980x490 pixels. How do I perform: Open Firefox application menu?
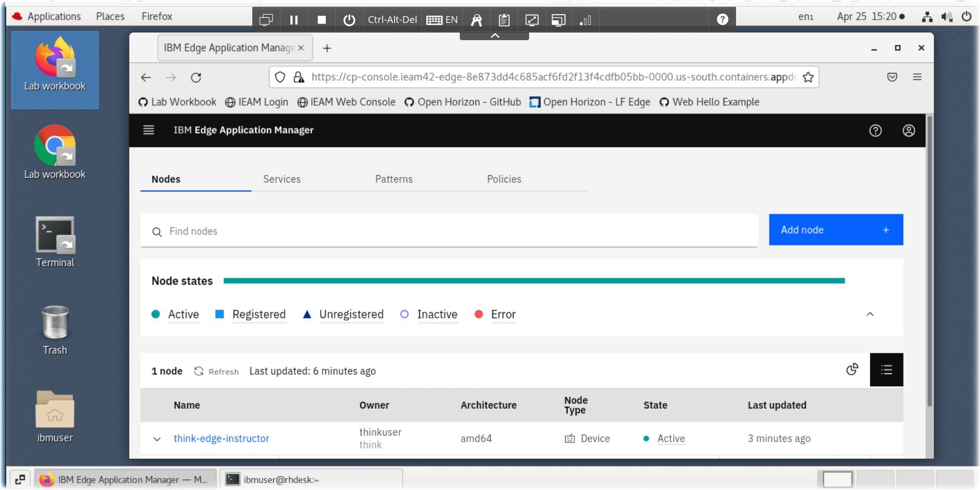coord(917,77)
